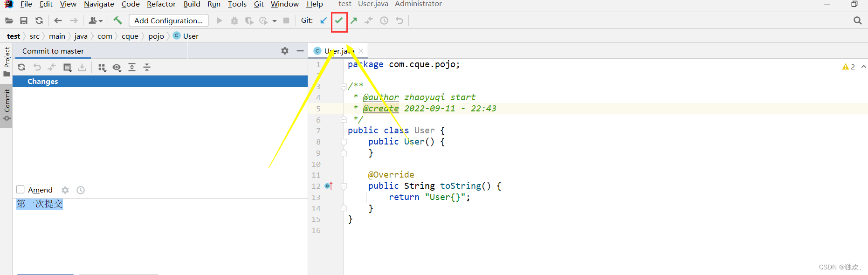This screenshot has height=275, width=868.
Task: Expand the profiler run dropdown arrow
Action: click(x=275, y=21)
